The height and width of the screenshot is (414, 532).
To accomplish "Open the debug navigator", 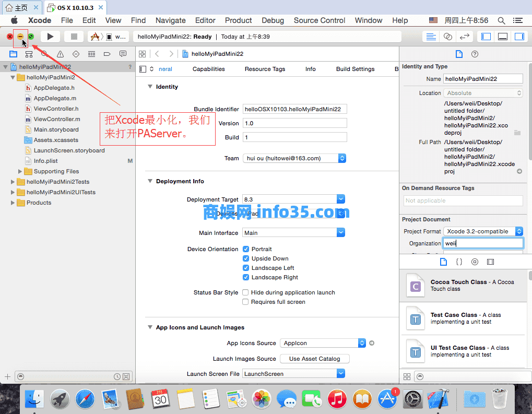I will [x=91, y=54].
